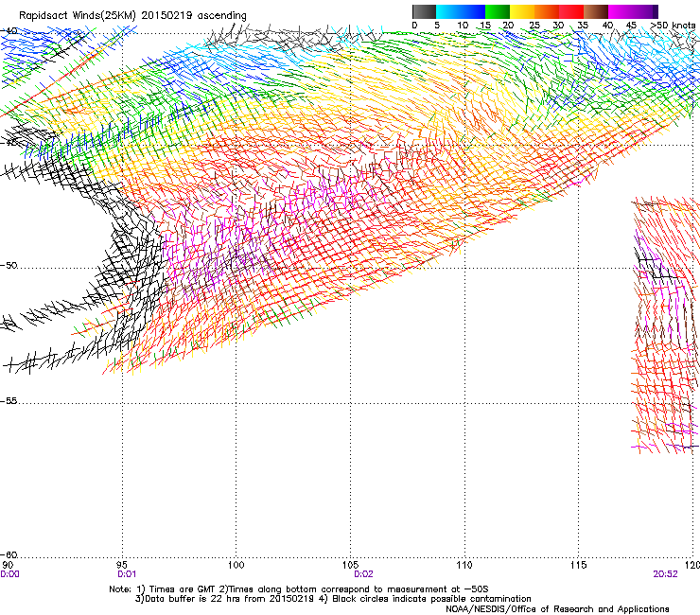The height and width of the screenshot is (615, 700).
Task: Click the '45' legend scale label
Action: pos(631,26)
